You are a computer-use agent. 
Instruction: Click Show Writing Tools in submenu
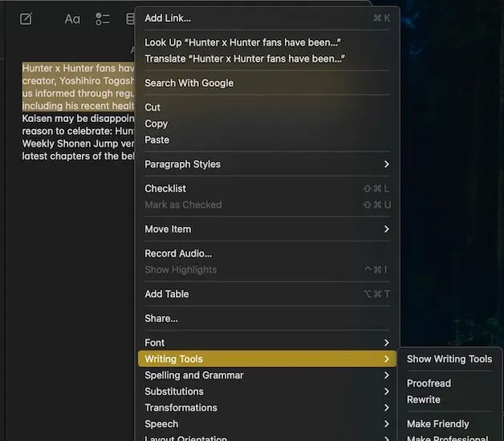tap(449, 359)
